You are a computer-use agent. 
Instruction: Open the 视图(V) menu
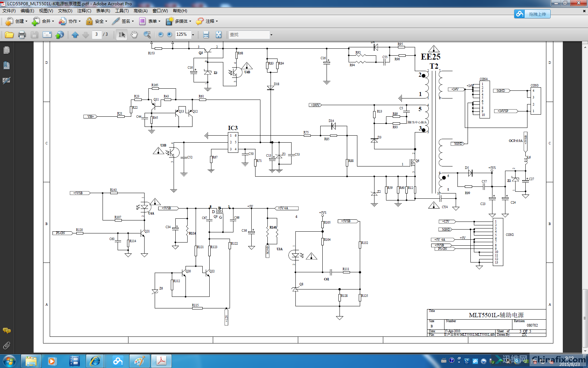(x=46, y=11)
